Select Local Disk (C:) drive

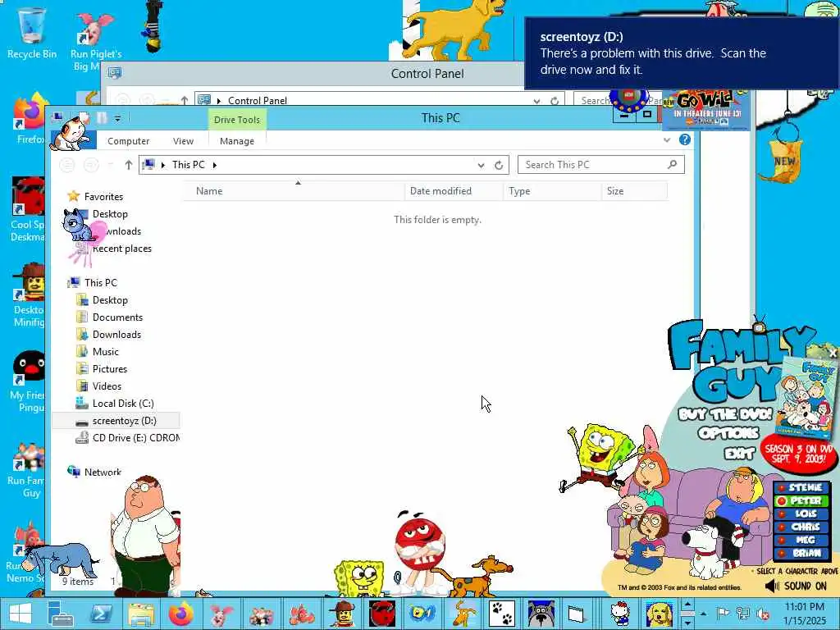coord(123,404)
